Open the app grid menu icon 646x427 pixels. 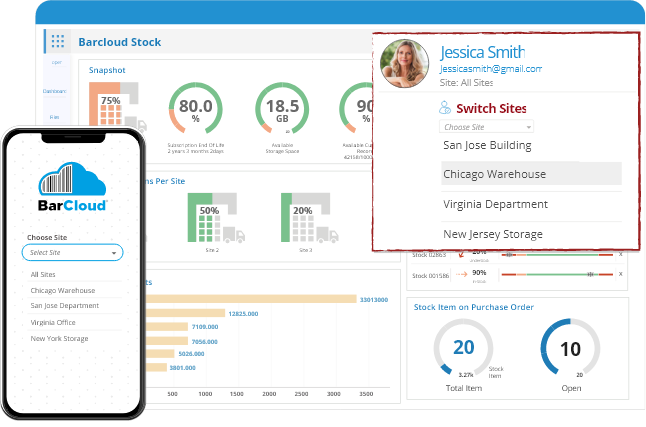pos(58,41)
